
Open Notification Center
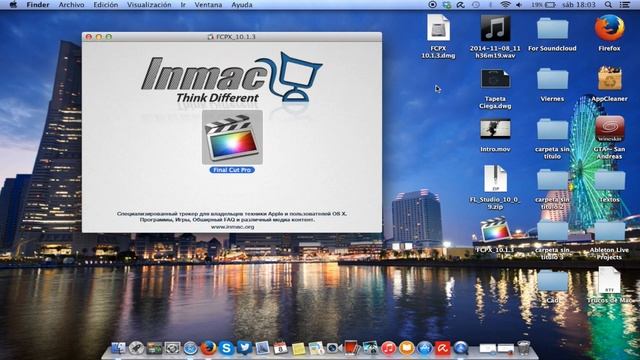(x=624, y=5)
